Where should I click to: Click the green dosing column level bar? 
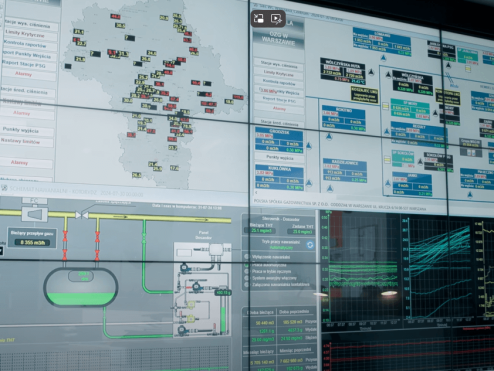click(x=223, y=319)
